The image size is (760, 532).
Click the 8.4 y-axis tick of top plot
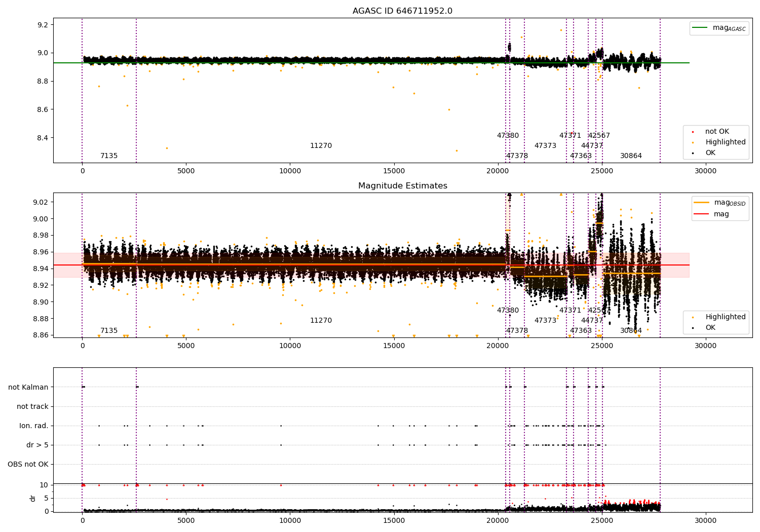click(43, 138)
